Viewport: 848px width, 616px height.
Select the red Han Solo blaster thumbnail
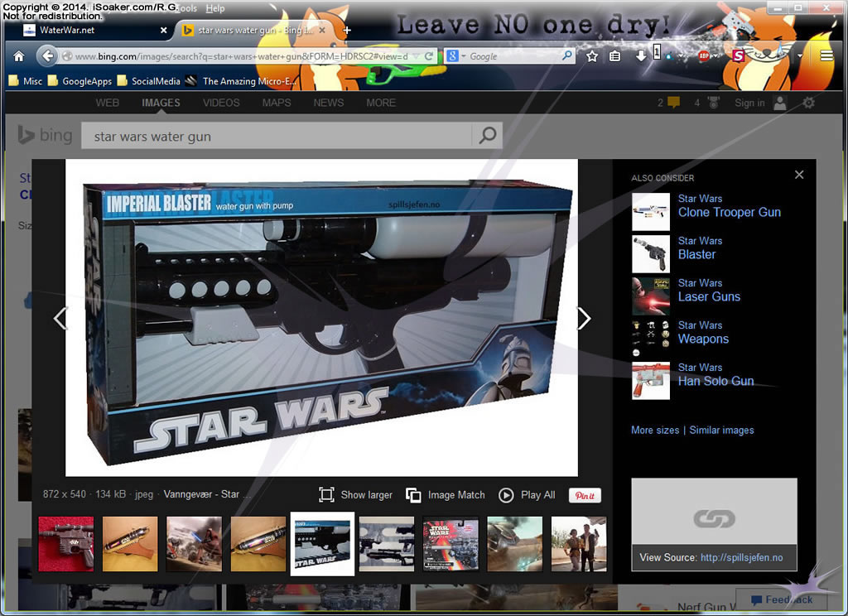tap(66, 543)
